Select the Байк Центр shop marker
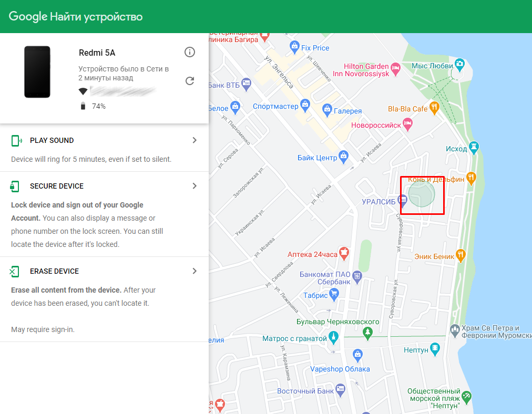This screenshot has width=532, height=414. [344, 157]
